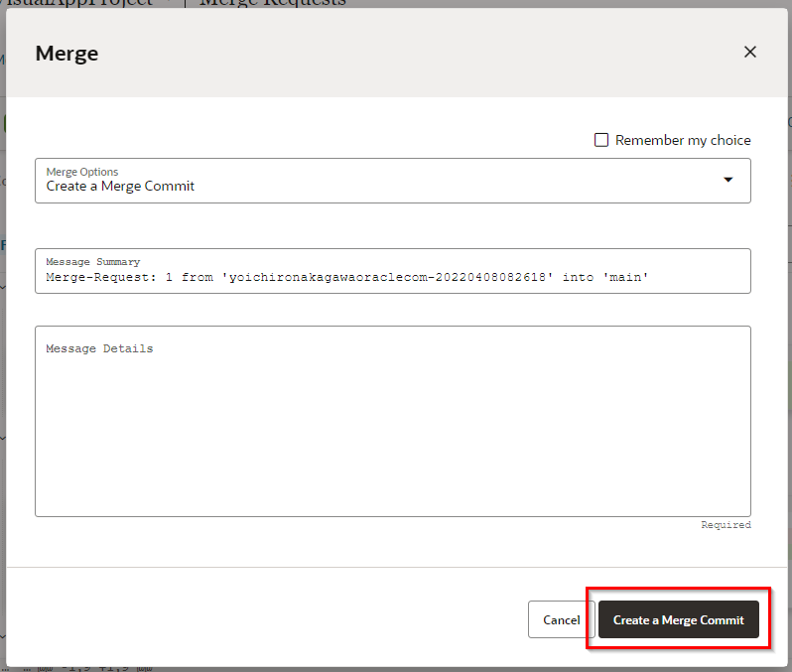Click 'Merge-Request: 1' at summary start
This screenshot has height=672, width=792.
click(109, 278)
